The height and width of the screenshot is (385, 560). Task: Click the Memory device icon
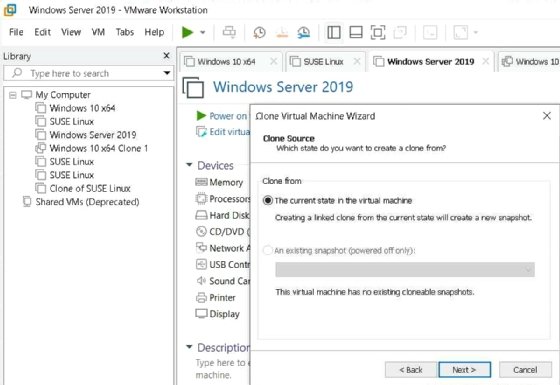pyautogui.click(x=201, y=182)
